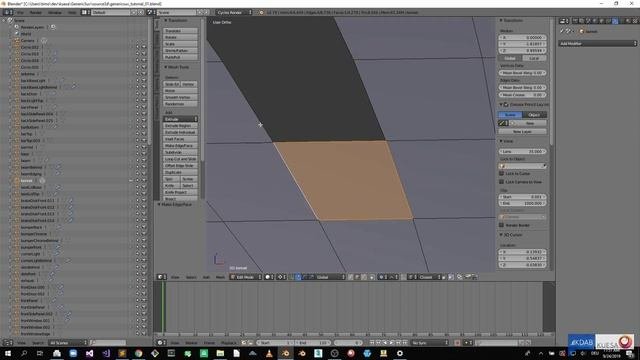This screenshot has height=360, width=640.
Task: Open the viewport shading mode icon
Action: point(268,277)
